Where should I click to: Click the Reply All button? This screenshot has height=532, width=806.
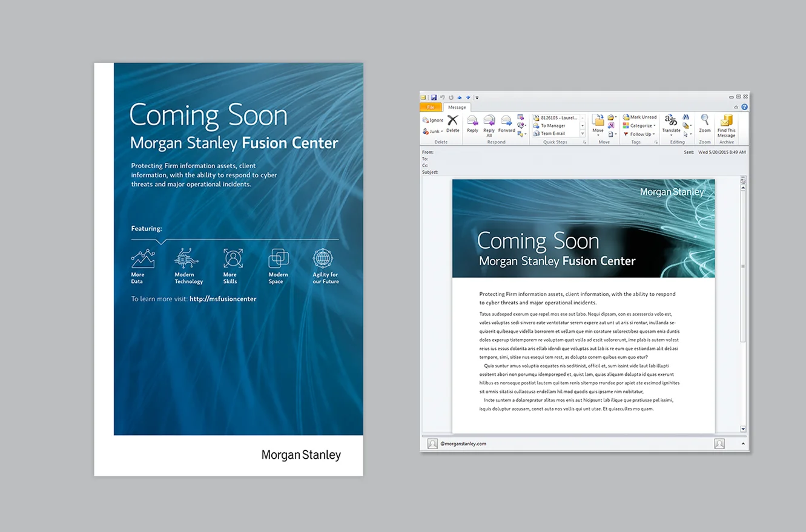(x=489, y=126)
